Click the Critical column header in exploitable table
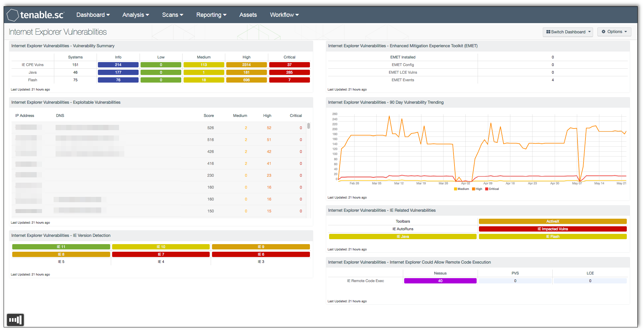644x331 pixels. coord(296,116)
